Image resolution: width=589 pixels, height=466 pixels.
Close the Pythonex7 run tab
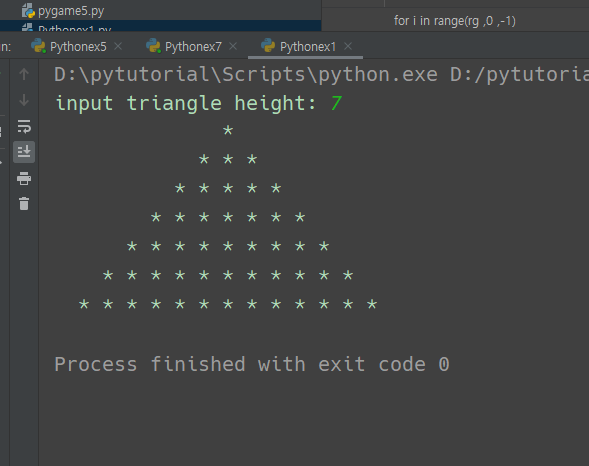[233, 46]
